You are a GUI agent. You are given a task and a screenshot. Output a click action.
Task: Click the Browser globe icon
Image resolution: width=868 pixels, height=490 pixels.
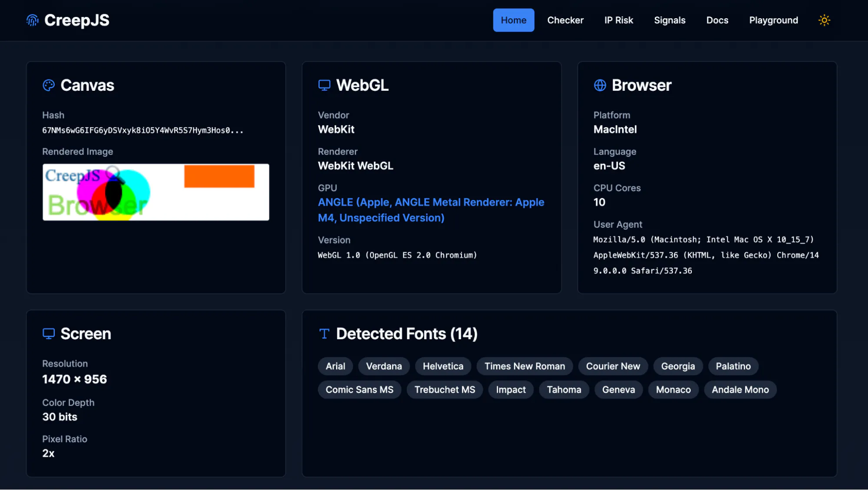pyautogui.click(x=600, y=85)
